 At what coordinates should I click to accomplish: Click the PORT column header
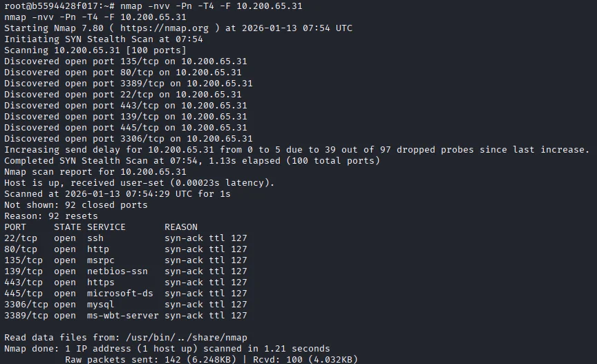[15, 227]
